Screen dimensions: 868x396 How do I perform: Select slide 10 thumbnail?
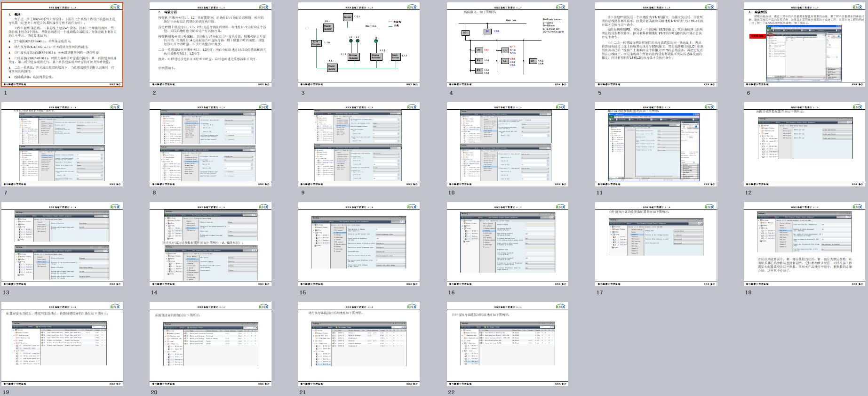[507, 145]
